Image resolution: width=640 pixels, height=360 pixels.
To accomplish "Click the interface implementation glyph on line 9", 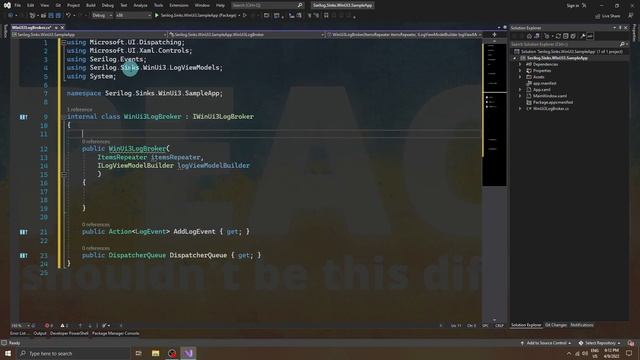I will point(24,117).
